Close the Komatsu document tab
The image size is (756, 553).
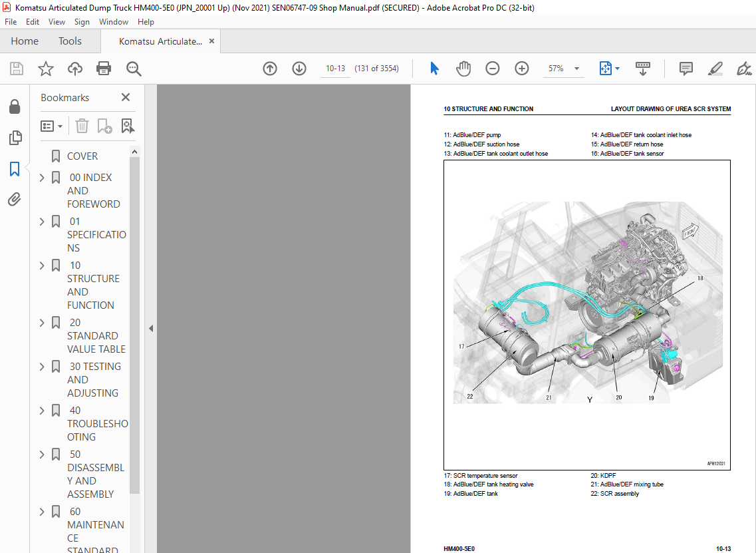211,41
